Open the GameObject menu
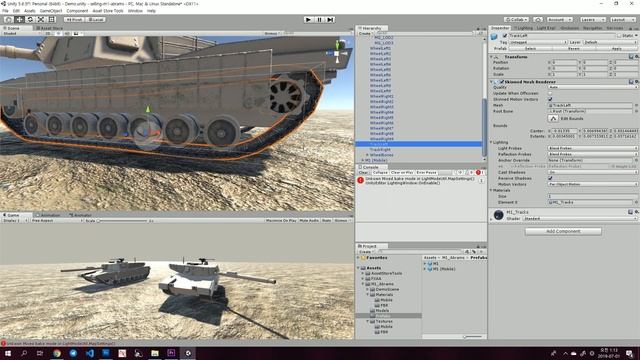The image size is (640, 360). (51, 11)
